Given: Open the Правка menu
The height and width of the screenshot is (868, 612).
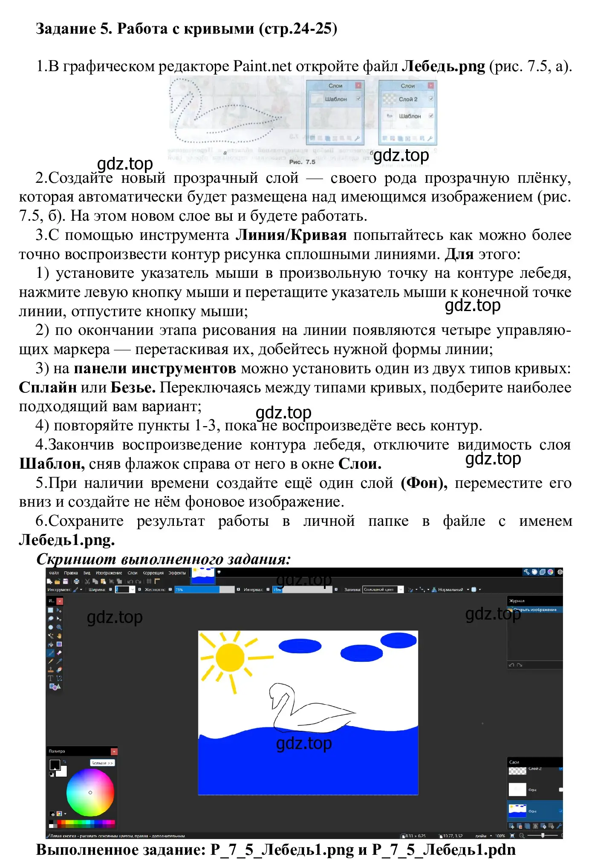Looking at the screenshot, I should (71, 573).
